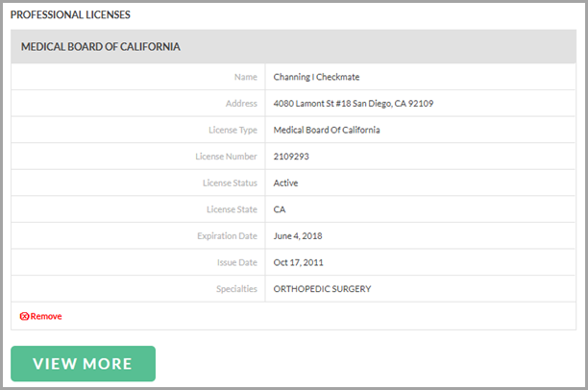Viewport: 588px width, 390px height.
Task: Click the Remove link text
Action: (x=45, y=316)
